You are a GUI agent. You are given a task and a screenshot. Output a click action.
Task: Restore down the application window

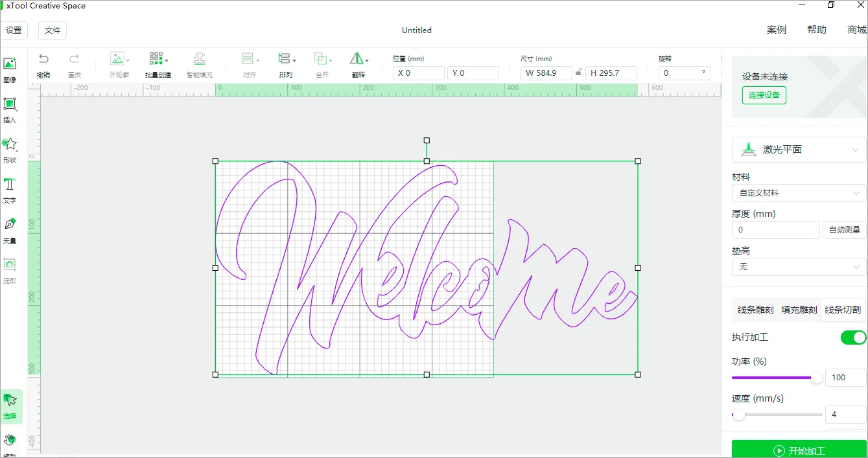tap(831, 5)
